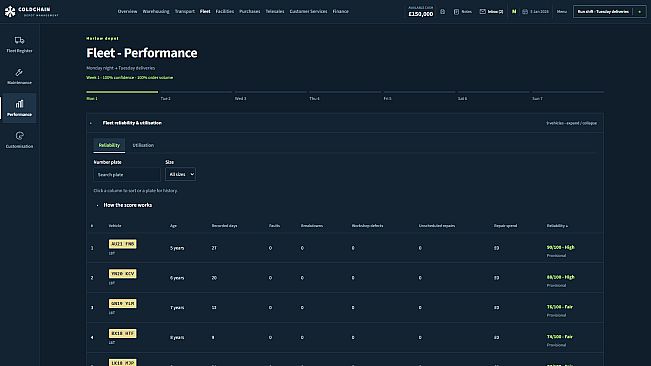Collapse Fleet reliability & utilisation section
This screenshot has height=366, width=651.
coord(91,123)
